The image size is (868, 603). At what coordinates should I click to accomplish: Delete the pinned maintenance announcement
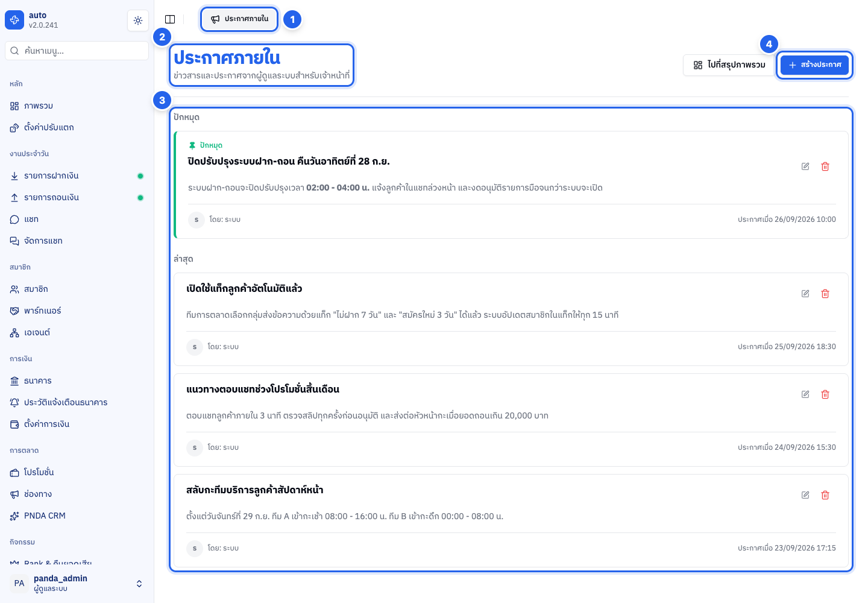[825, 166]
